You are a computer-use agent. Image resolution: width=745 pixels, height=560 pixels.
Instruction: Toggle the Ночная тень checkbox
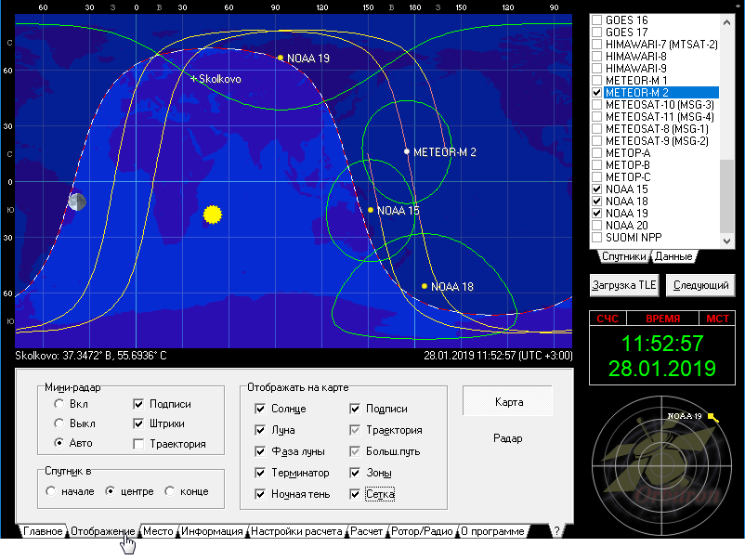tap(261, 494)
